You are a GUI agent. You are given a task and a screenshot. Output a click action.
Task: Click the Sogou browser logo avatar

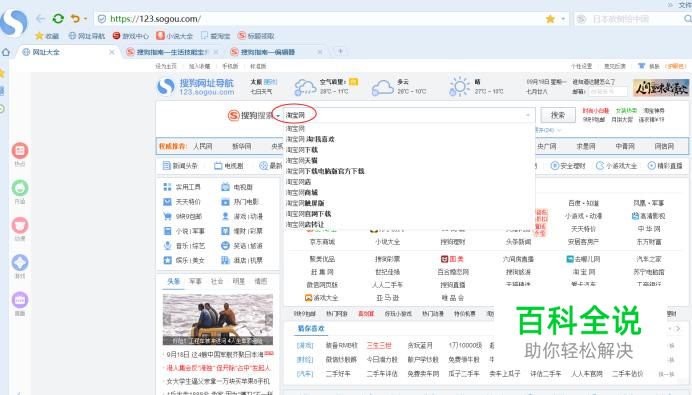[x=14, y=22]
